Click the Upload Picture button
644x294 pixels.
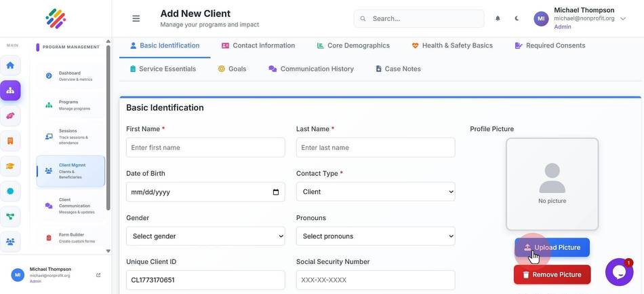pos(552,248)
